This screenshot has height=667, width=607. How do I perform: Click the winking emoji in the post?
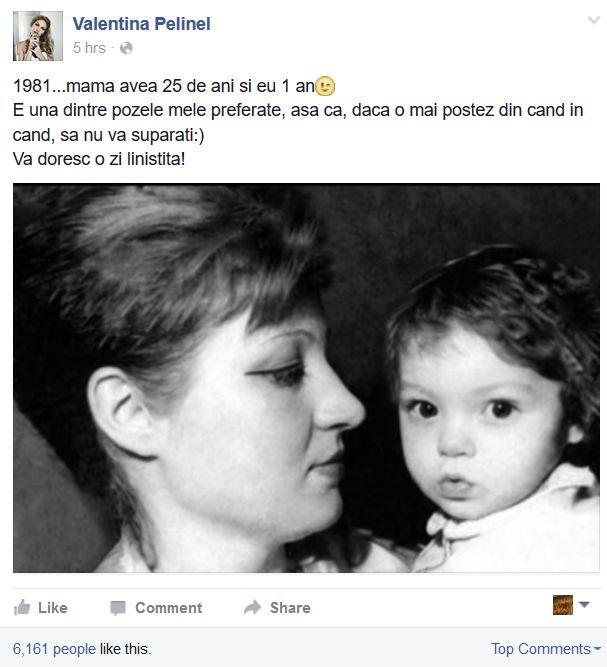coord(325,87)
